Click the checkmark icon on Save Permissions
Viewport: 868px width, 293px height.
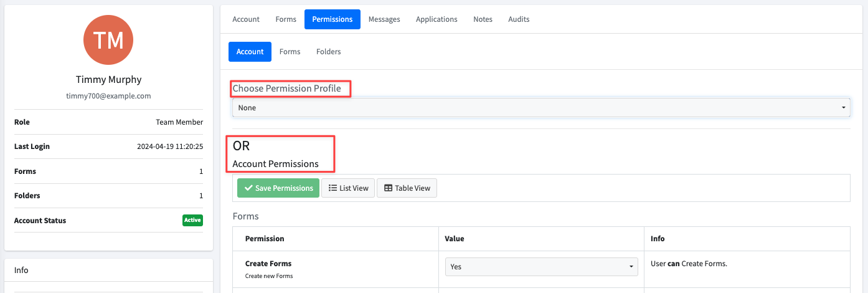point(248,188)
